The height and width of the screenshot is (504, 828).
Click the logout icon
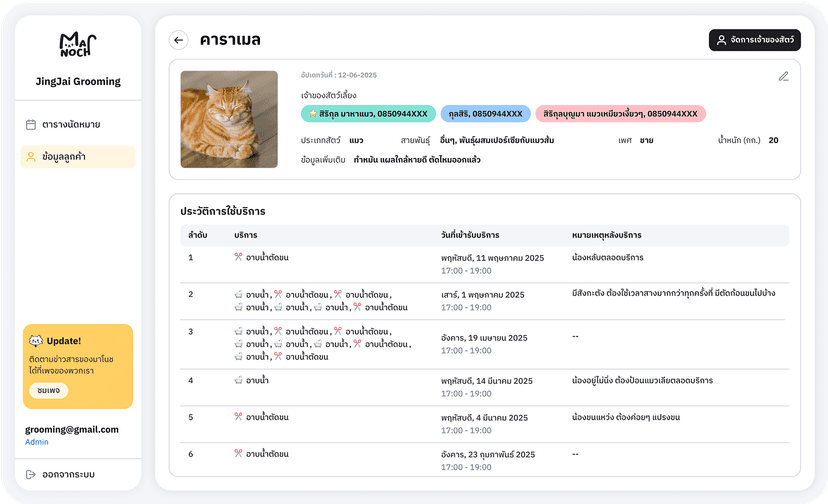pyautogui.click(x=31, y=474)
